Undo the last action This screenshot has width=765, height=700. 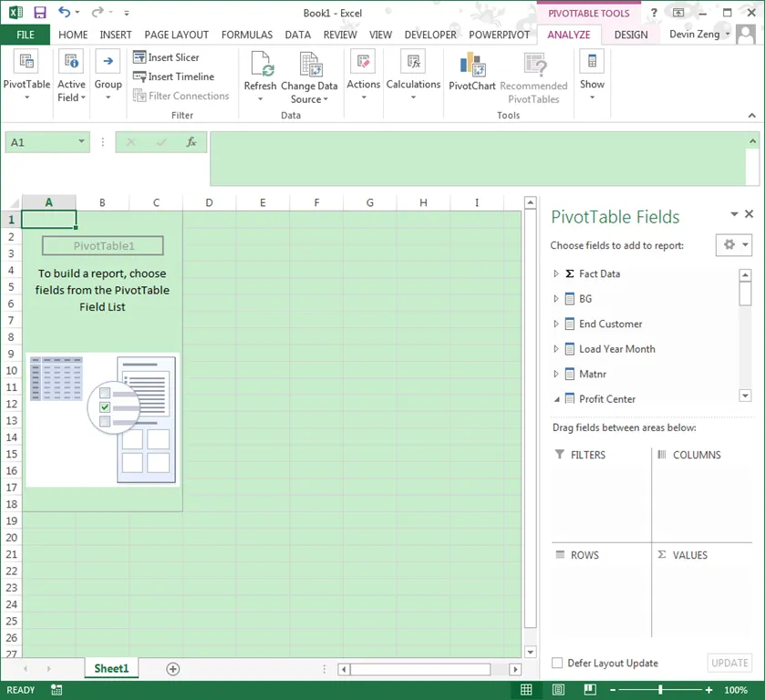click(x=65, y=12)
